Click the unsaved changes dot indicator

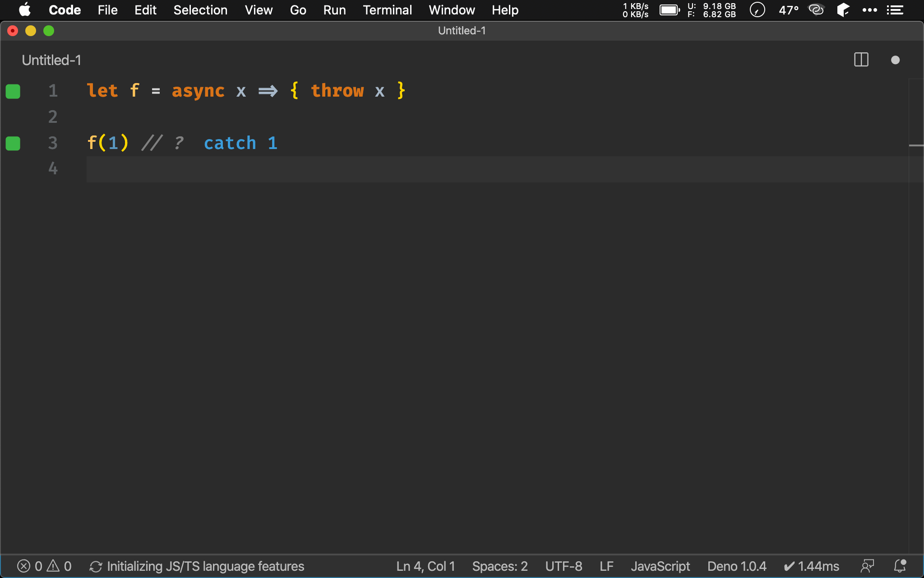pos(895,60)
